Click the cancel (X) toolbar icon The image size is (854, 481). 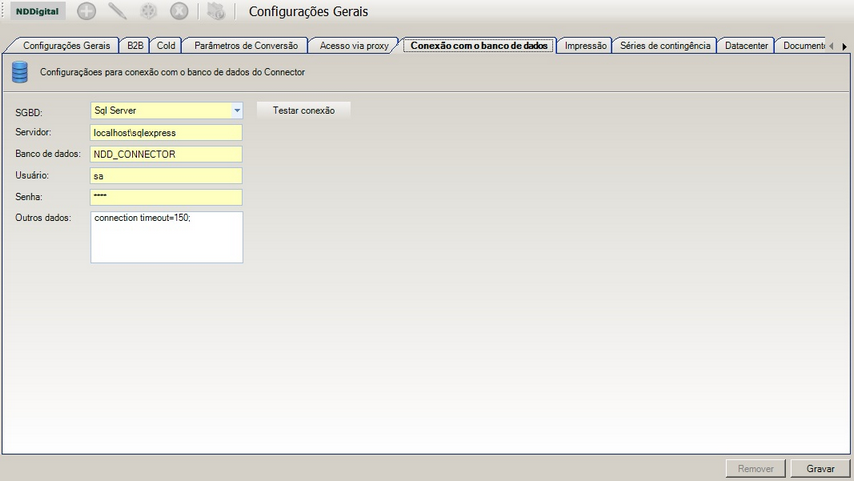coord(179,11)
